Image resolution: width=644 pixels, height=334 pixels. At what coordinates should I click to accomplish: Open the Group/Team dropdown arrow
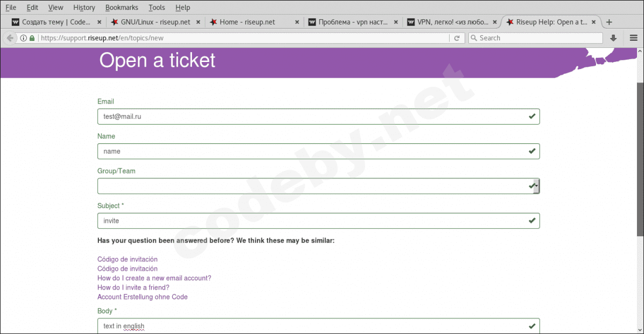(x=536, y=186)
